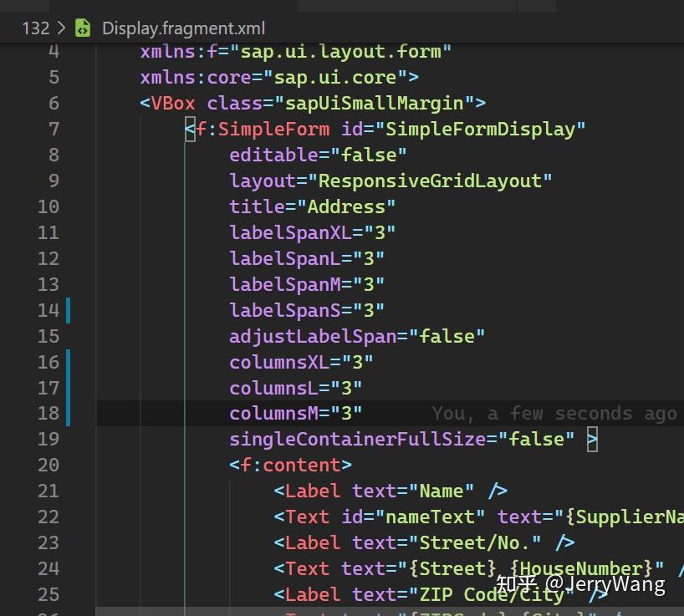
Task: Click the adjustLabelSpan "false" value
Action: click(447, 336)
